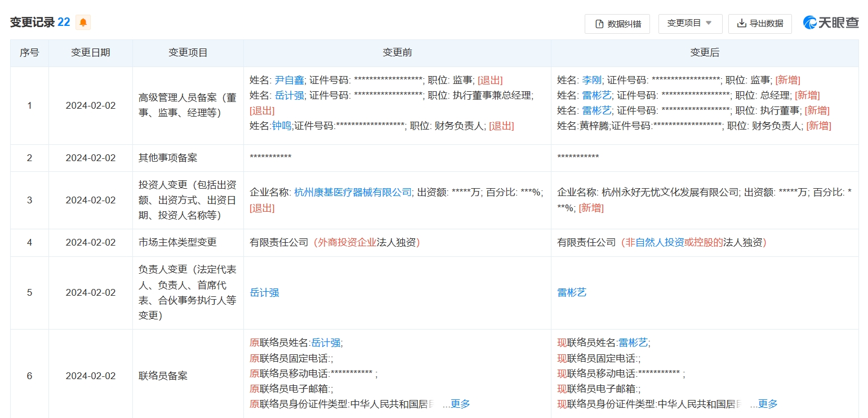
Task: Click the 天眼查 logo
Action: coord(831,23)
